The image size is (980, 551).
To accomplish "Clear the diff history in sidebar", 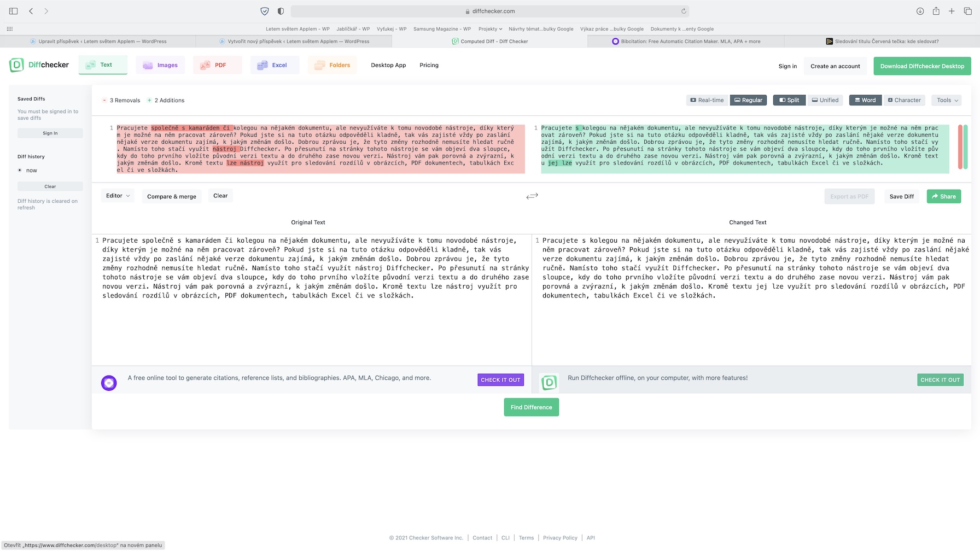I will click(x=50, y=186).
